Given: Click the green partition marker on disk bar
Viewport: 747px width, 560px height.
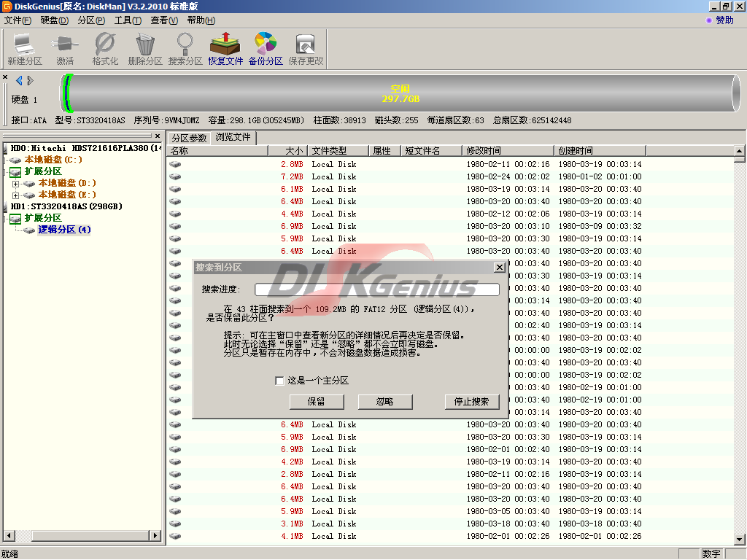Looking at the screenshot, I should 68,93.
